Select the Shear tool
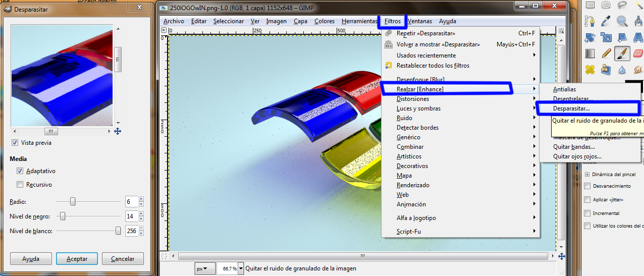644x276 pixels. point(622,37)
